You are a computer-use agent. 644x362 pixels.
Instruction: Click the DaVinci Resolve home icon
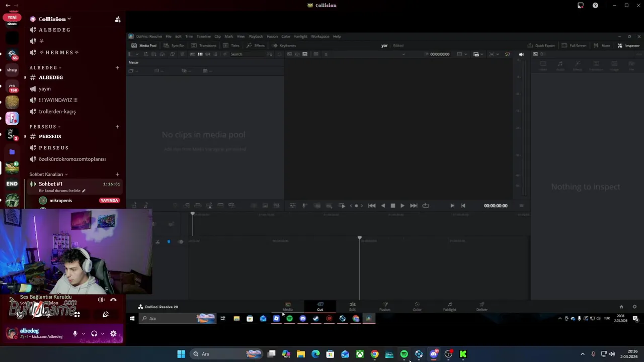(x=621, y=307)
